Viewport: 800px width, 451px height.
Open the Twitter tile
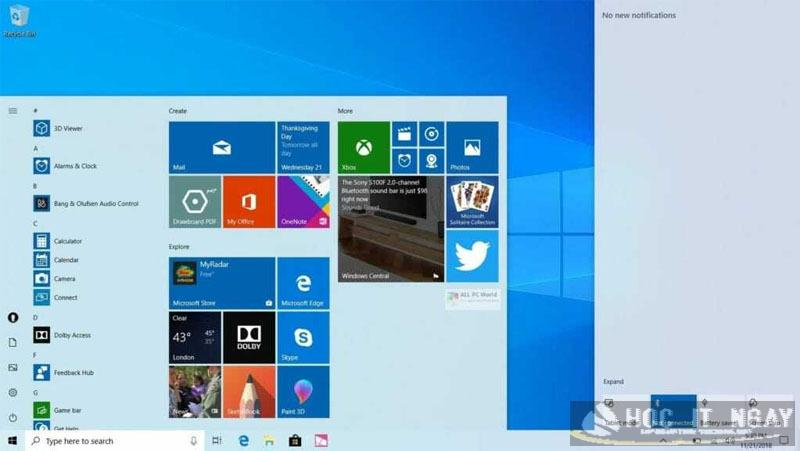pos(472,256)
